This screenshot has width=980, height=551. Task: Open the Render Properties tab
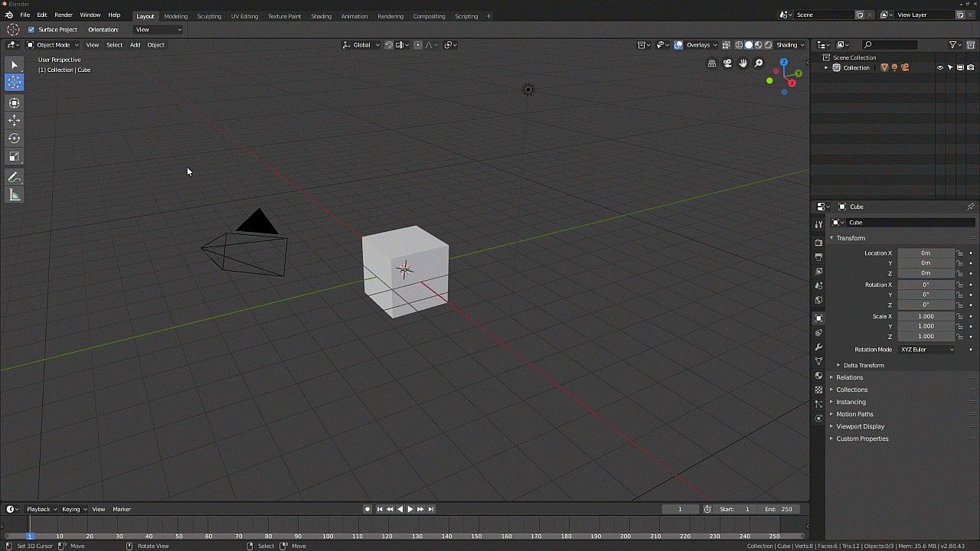(818, 242)
